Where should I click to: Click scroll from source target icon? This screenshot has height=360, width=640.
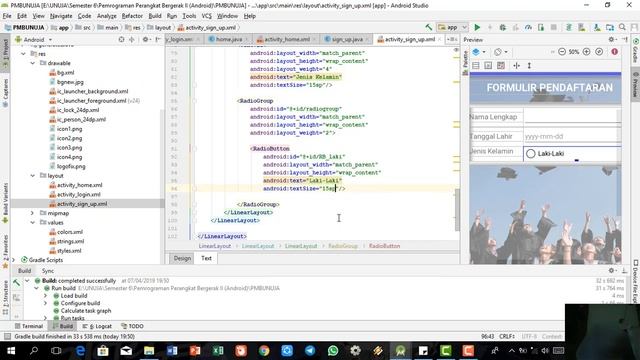pos(121,40)
